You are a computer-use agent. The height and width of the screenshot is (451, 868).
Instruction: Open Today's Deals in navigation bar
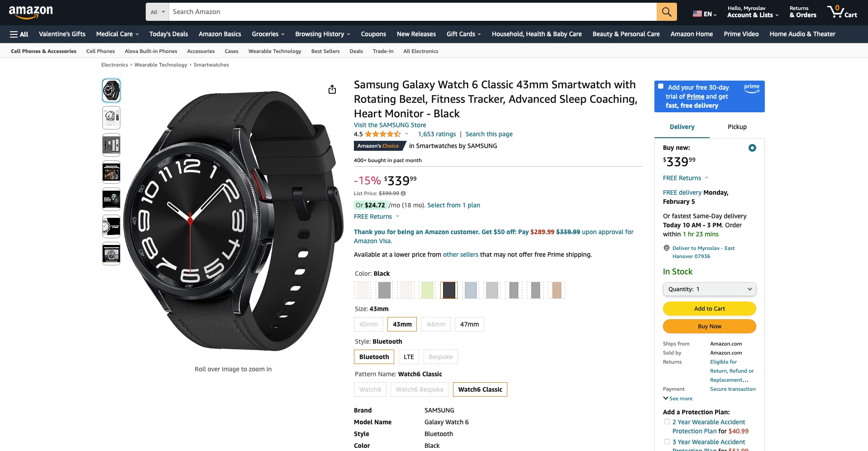coord(169,34)
